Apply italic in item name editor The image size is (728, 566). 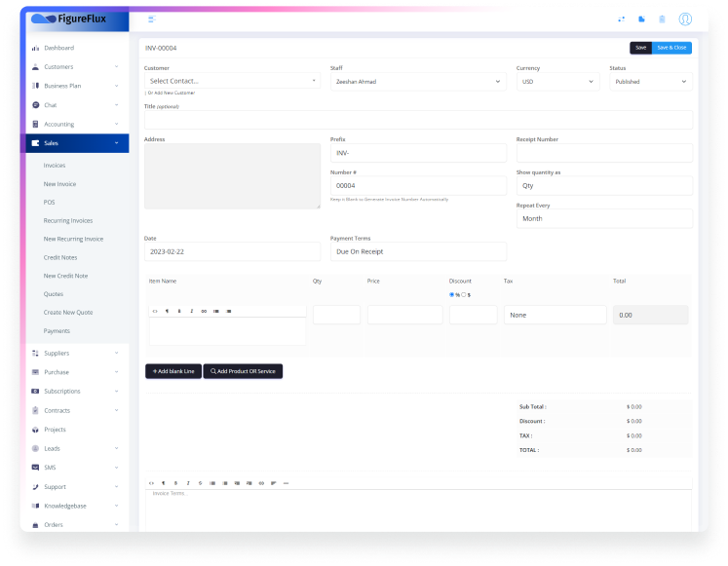(191, 312)
